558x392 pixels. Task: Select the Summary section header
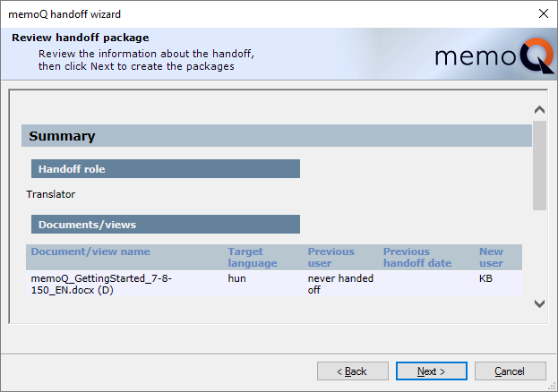[x=62, y=136]
